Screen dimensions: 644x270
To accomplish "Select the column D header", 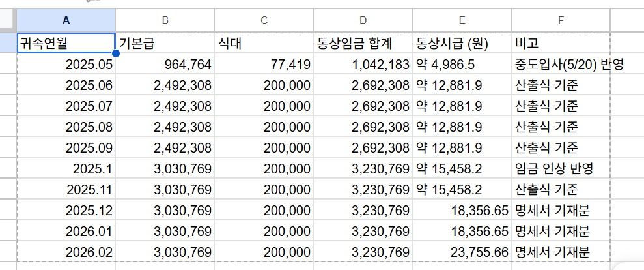I will [x=363, y=20].
